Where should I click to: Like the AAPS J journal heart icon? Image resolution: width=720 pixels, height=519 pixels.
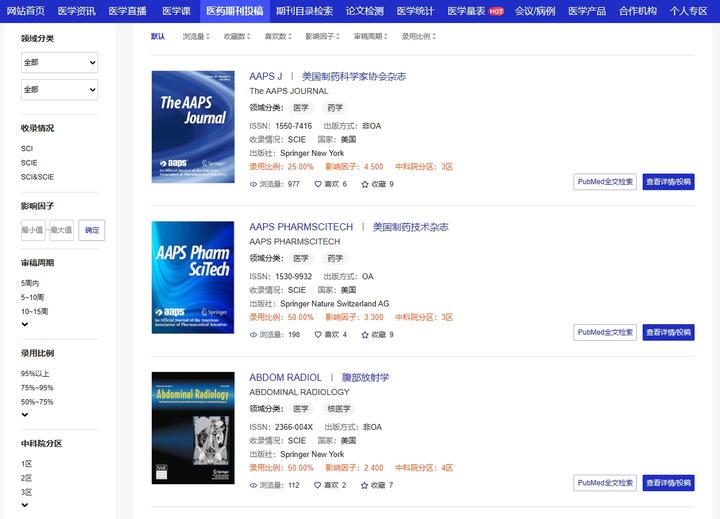[x=318, y=184]
